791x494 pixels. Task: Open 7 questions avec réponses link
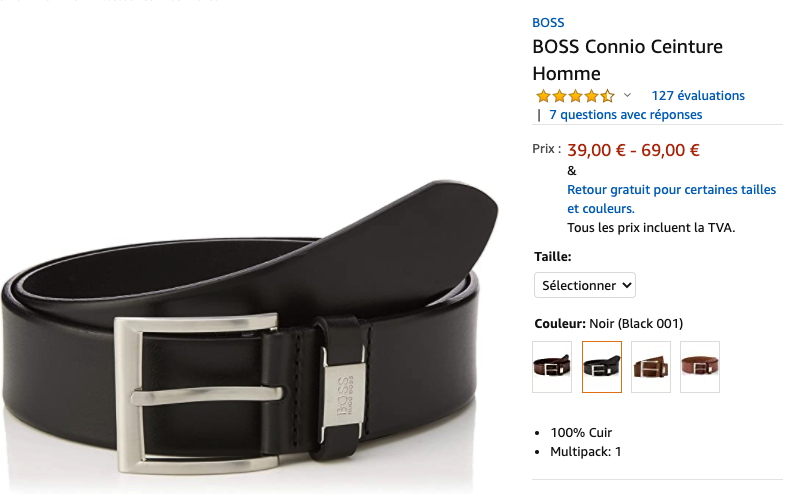[626, 115]
